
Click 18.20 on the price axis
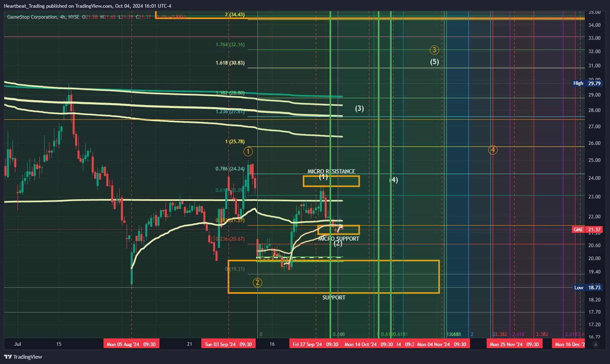tap(595, 300)
